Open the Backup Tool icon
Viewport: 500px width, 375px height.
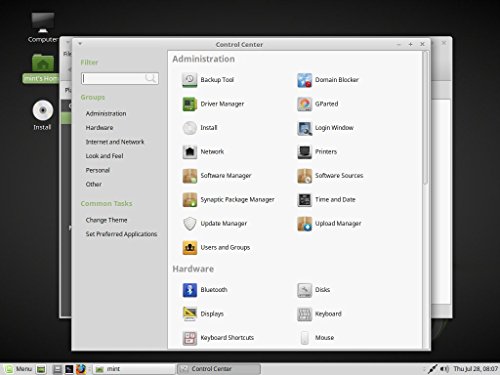(x=189, y=80)
